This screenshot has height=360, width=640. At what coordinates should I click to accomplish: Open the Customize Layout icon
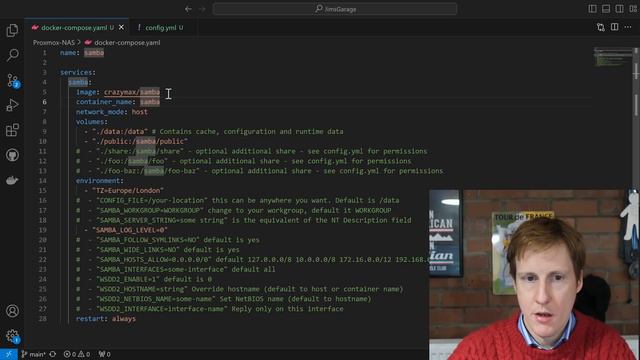(x=633, y=9)
